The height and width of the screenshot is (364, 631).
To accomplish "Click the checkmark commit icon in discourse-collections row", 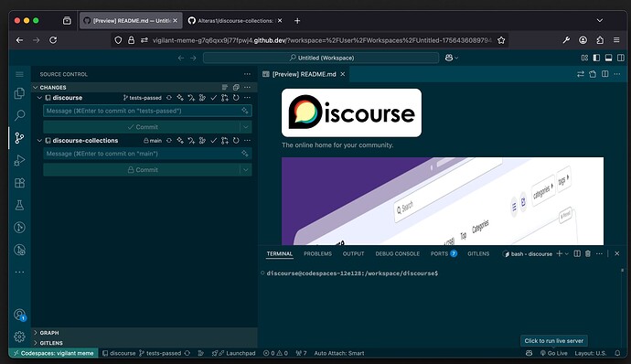I will pyautogui.click(x=214, y=141).
